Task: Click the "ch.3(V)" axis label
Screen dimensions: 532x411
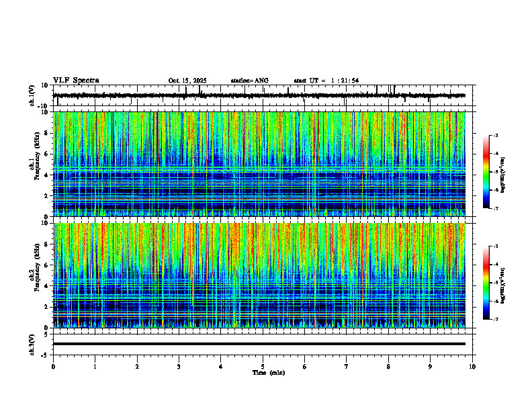Action: click(x=32, y=345)
